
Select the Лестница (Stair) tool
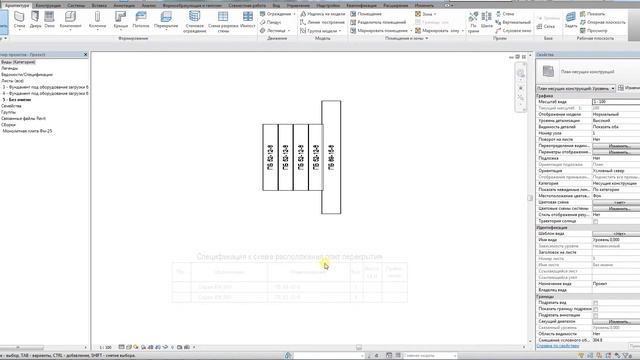coord(275,31)
